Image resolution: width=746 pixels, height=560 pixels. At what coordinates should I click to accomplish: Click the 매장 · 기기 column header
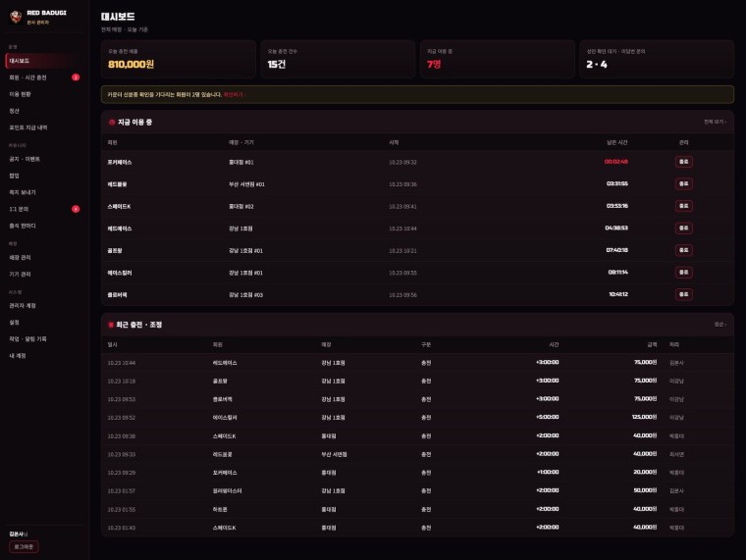[241, 142]
